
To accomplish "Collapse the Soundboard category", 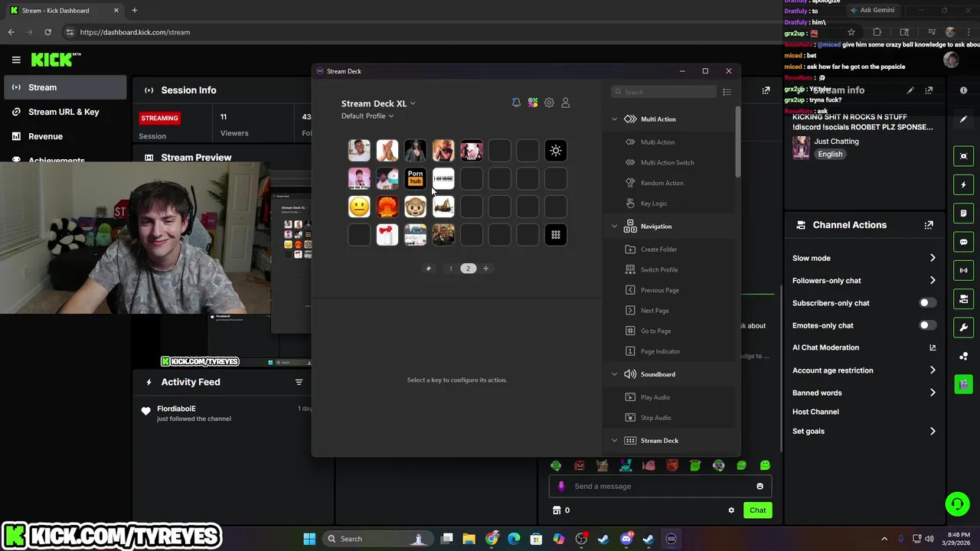I will (x=614, y=374).
